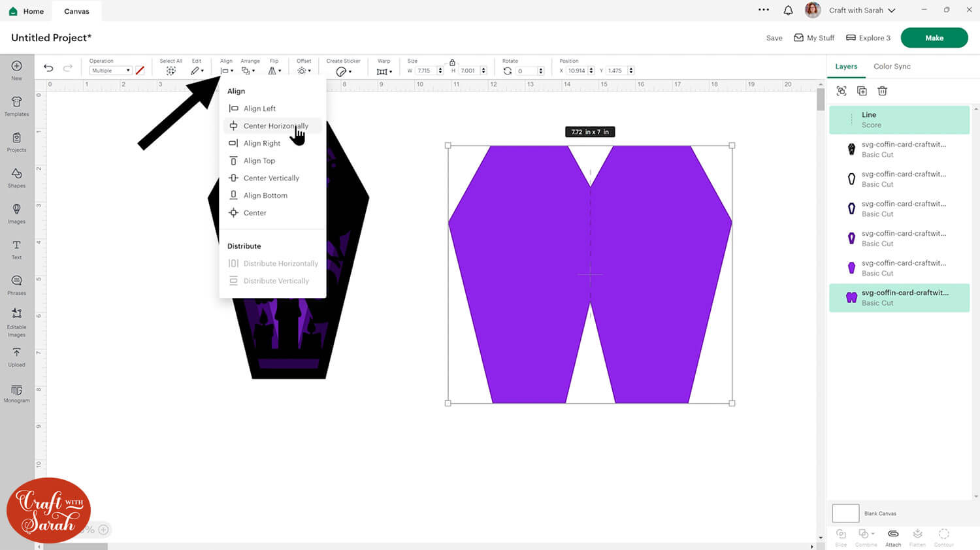Select Align Bottom in the menu
Image resolution: width=980 pixels, height=550 pixels.
(x=265, y=195)
